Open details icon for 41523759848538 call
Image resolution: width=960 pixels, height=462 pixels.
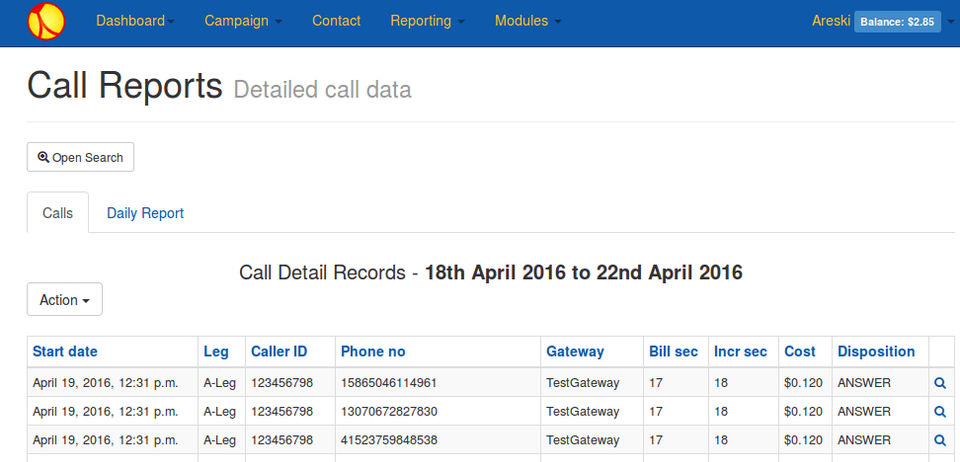[939, 440]
